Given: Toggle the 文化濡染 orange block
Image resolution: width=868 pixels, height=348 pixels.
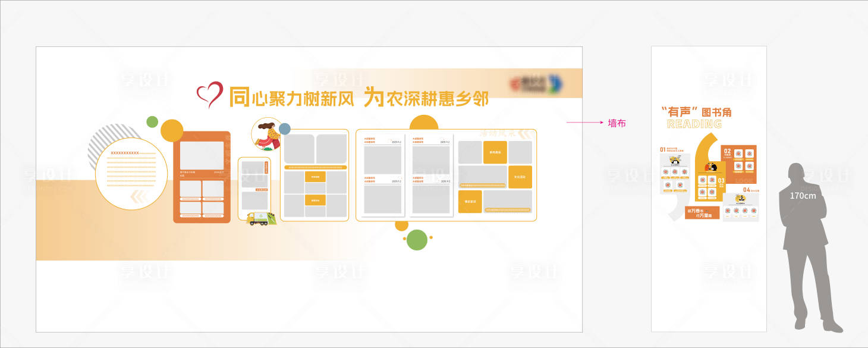Looking at the screenshot, I should [520, 177].
